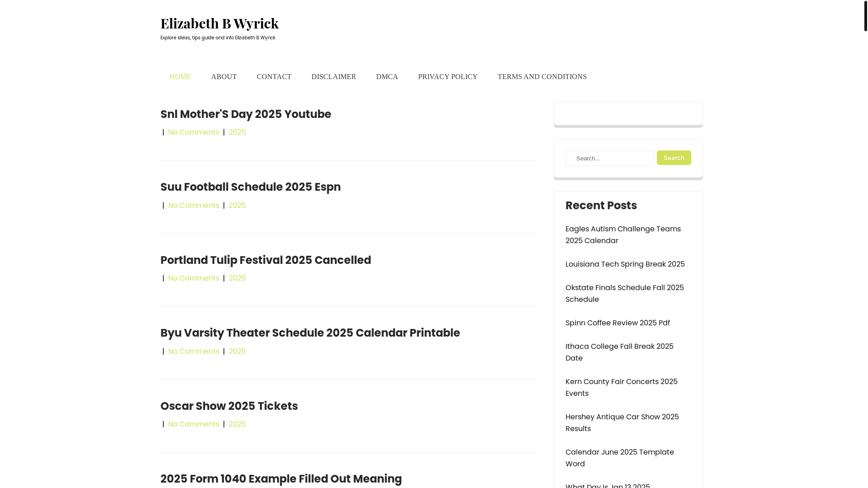868x488 pixels.
Task: Open the TERMS AND CONDITIONS page
Action: pos(542,77)
